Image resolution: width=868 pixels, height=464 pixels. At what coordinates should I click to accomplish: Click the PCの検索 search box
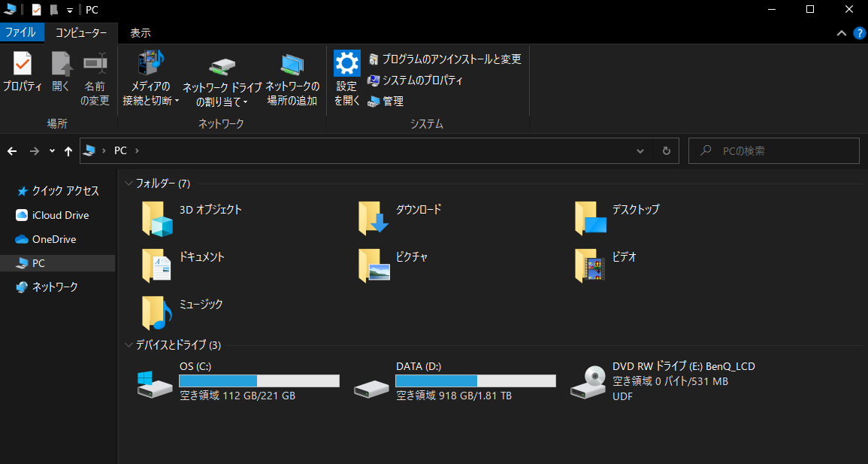click(774, 150)
